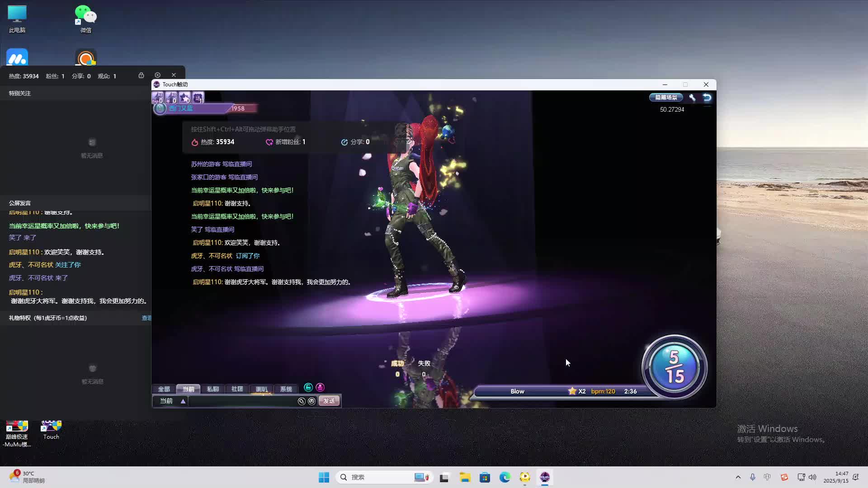
Task: Click the emoji smiley icon in chat
Action: click(x=311, y=401)
